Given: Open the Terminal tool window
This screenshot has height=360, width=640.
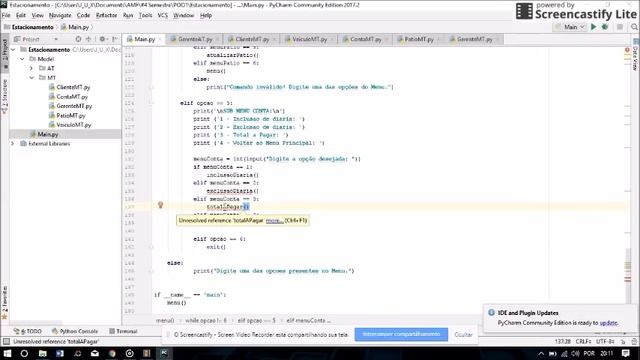Looking at the screenshot, I should point(123,331).
